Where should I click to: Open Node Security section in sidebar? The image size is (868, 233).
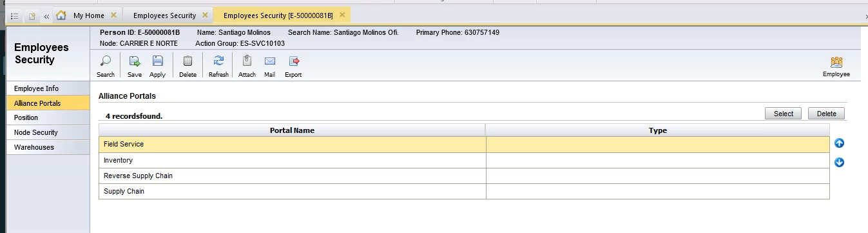click(48, 132)
